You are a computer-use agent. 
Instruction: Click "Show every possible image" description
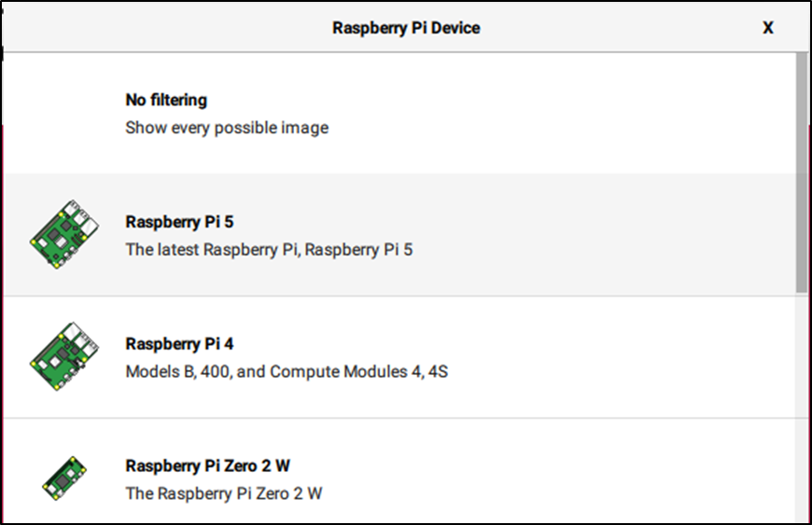227,128
